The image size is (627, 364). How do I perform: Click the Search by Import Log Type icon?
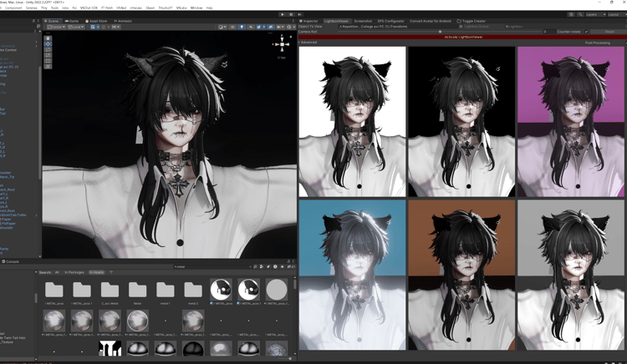(275, 266)
